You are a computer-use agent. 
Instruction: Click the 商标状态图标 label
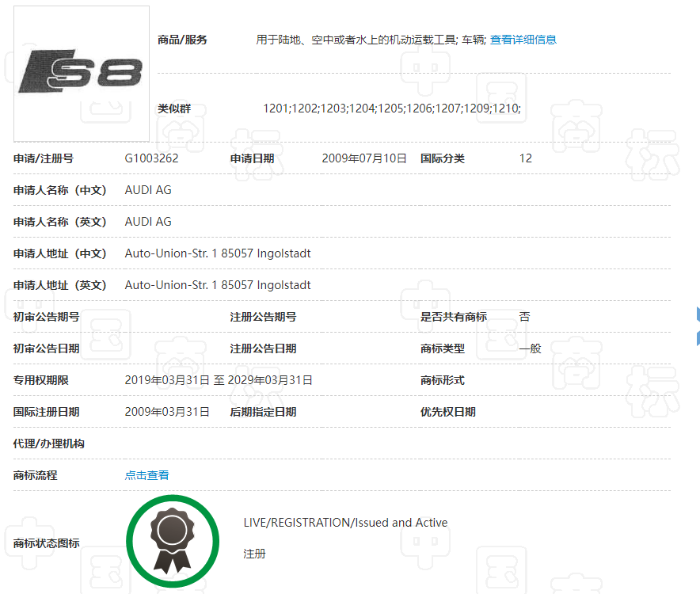click(x=46, y=543)
